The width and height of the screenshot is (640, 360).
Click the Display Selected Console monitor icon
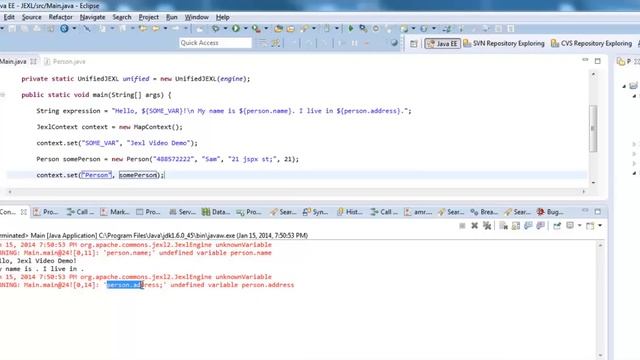(x=570, y=225)
